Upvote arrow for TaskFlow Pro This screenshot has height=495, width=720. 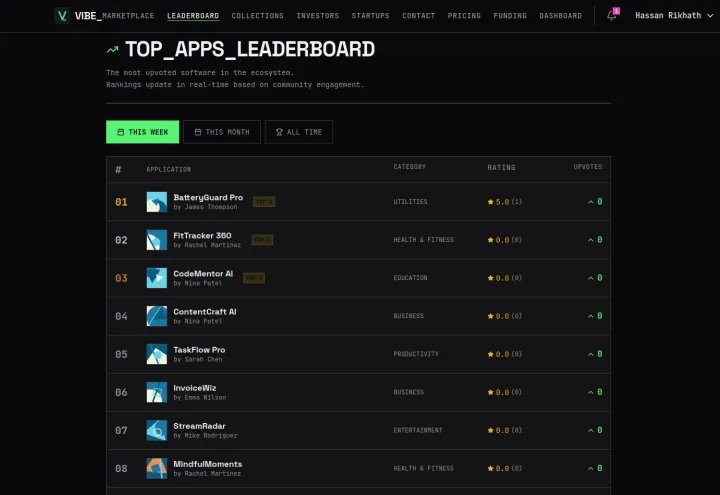coord(591,354)
